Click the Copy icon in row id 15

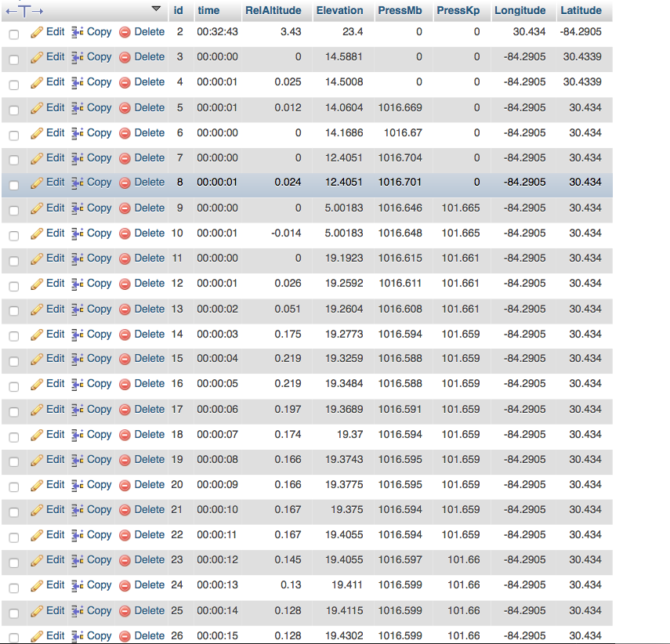click(x=77, y=359)
